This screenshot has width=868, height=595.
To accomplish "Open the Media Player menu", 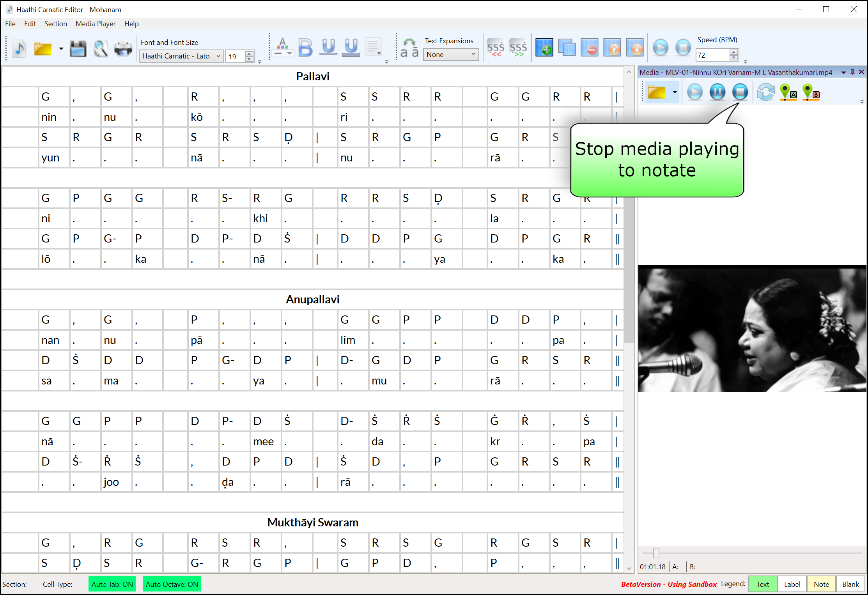I will point(96,24).
